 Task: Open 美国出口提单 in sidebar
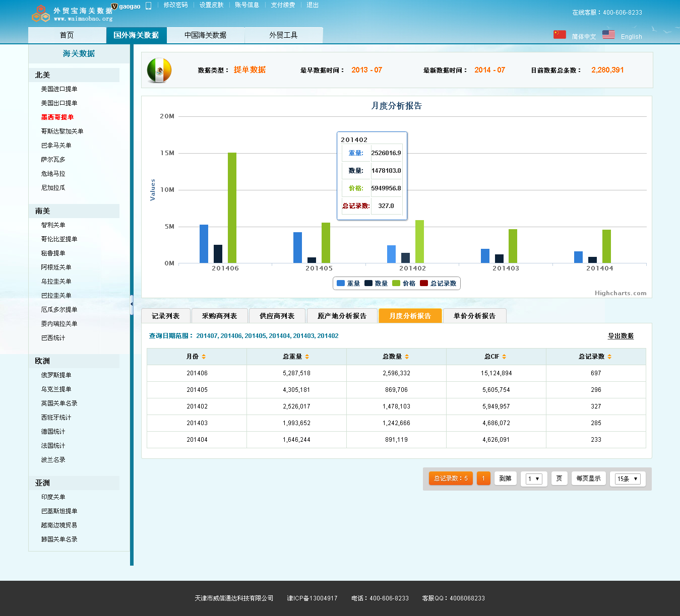click(59, 103)
